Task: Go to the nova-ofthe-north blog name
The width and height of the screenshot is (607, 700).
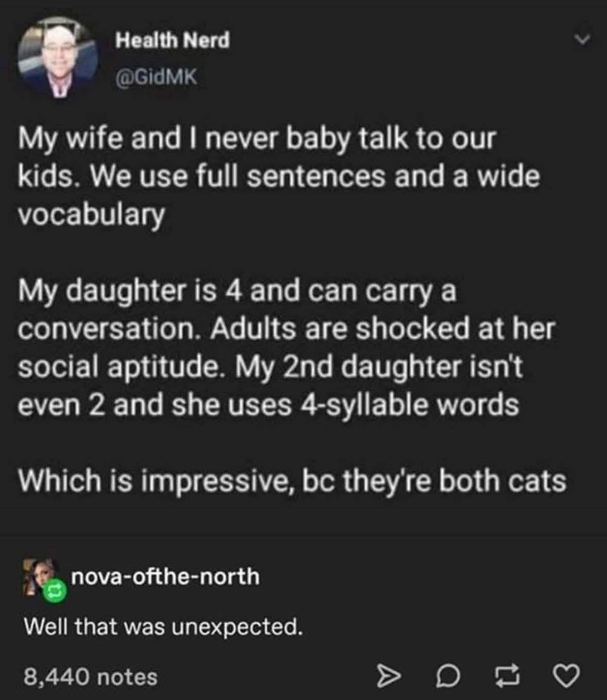Action: pyautogui.click(x=165, y=576)
